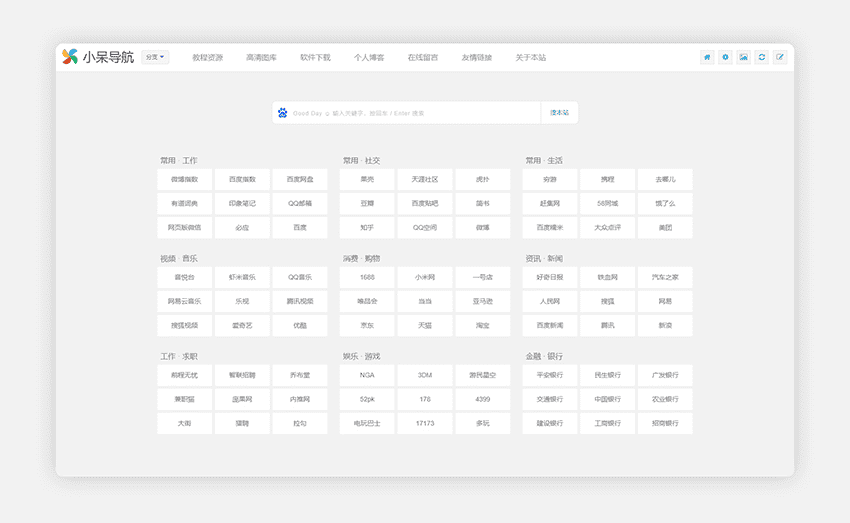
Task: Click the 京东 tile
Action: click(367, 326)
